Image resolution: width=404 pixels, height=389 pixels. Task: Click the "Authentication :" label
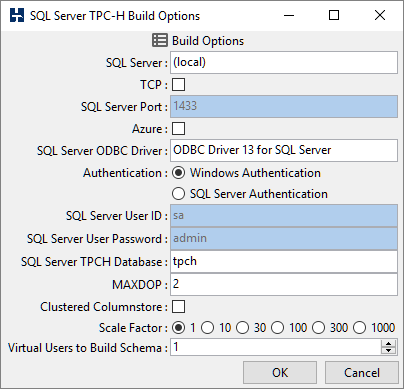point(125,173)
